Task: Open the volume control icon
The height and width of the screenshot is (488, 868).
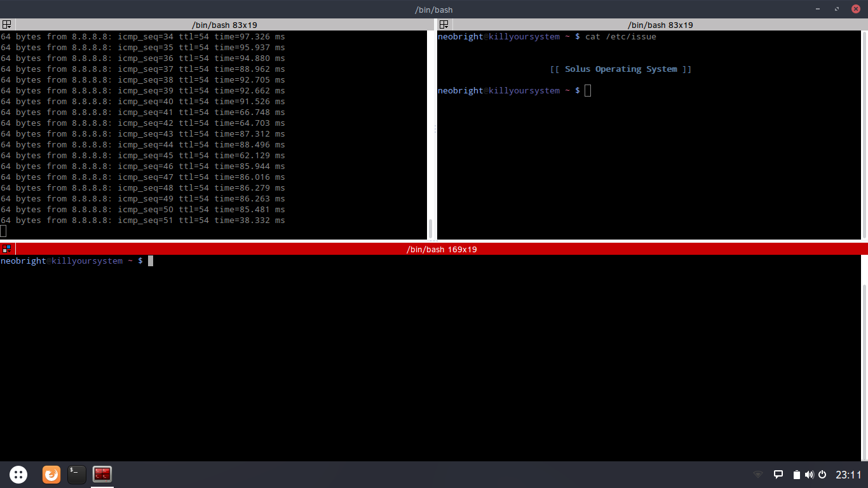Action: 809,475
